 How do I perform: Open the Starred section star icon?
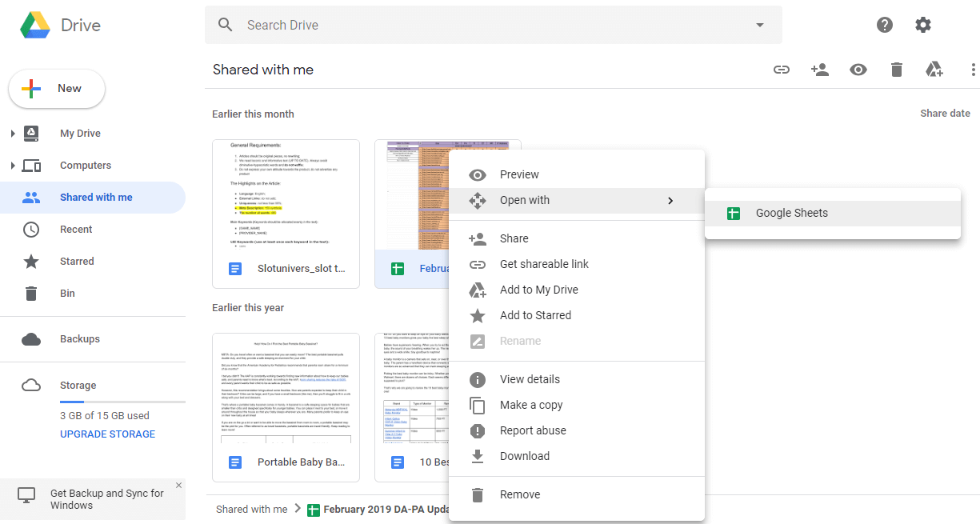[30, 261]
